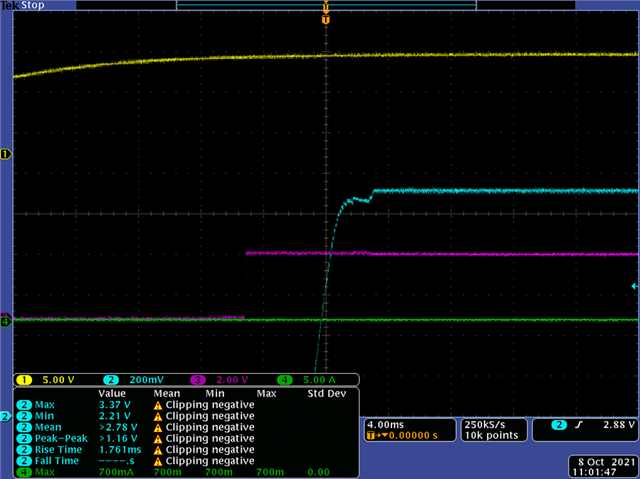The height and width of the screenshot is (479, 640).
Task: Click the 10k points record length
Action: [x=491, y=436]
